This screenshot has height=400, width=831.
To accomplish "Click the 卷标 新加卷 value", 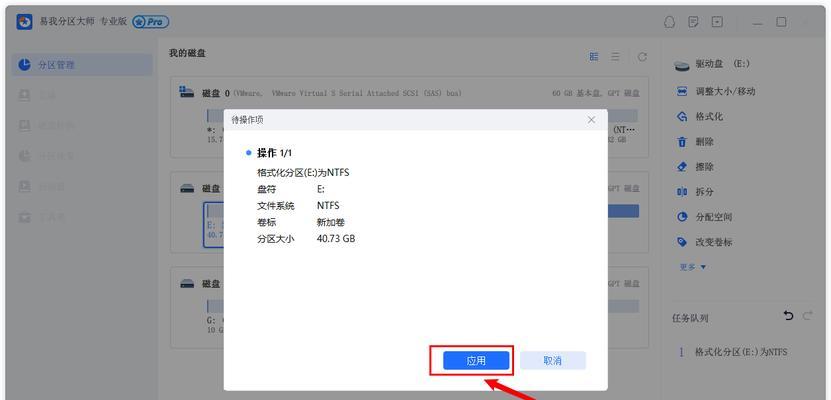I will [331, 222].
